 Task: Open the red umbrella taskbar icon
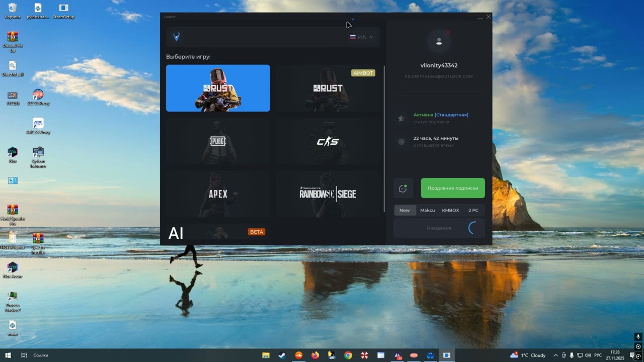pos(364,355)
